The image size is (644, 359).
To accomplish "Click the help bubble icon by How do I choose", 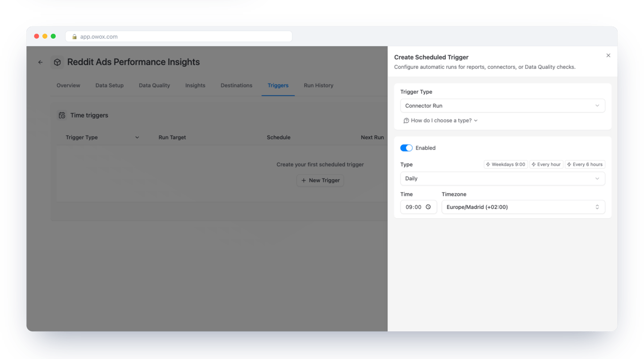I will pos(406,121).
